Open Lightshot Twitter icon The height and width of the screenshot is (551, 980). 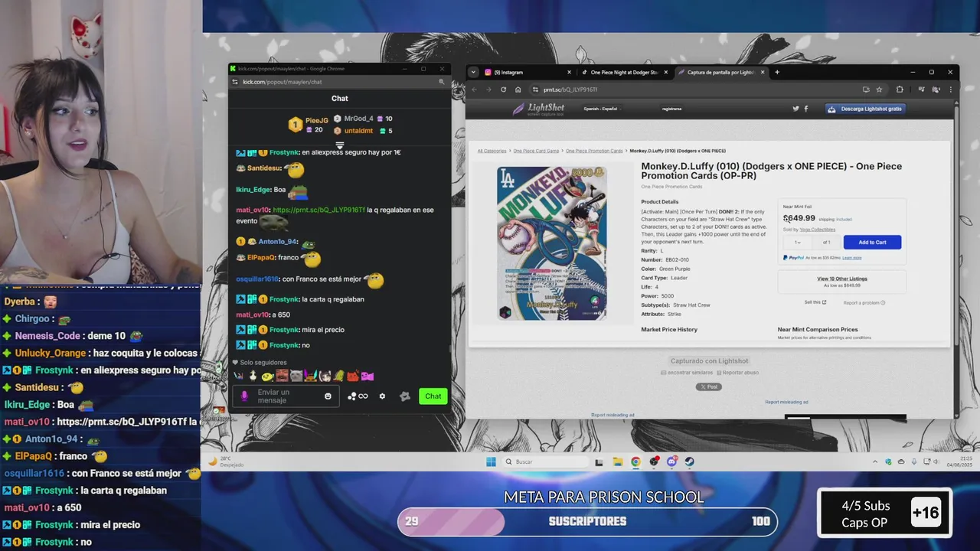[795, 109]
